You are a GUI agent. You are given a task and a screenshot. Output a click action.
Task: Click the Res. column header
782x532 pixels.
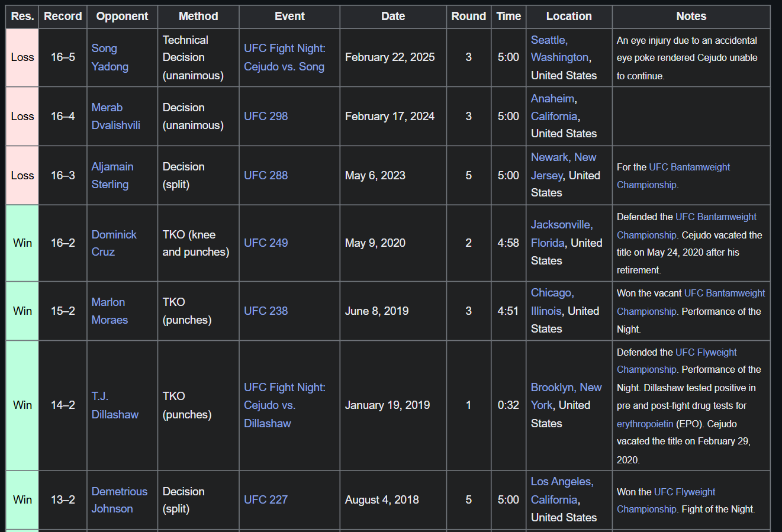(x=22, y=17)
